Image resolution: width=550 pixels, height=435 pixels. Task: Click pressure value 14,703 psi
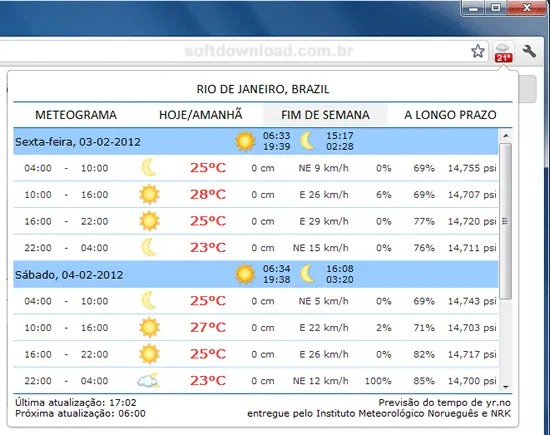[472, 328]
